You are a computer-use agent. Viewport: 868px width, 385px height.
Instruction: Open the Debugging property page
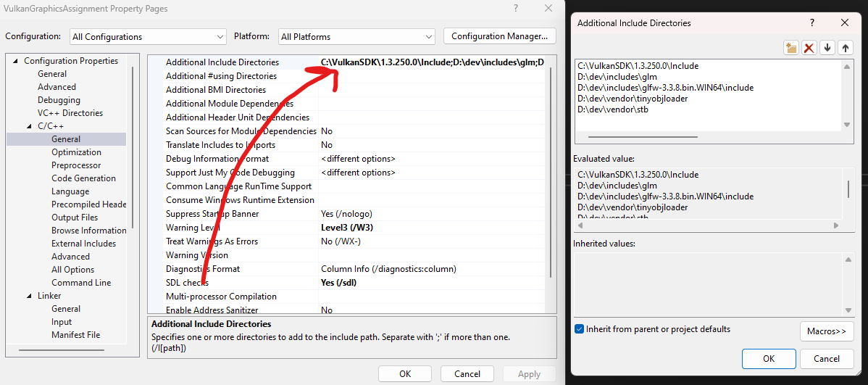tap(59, 100)
